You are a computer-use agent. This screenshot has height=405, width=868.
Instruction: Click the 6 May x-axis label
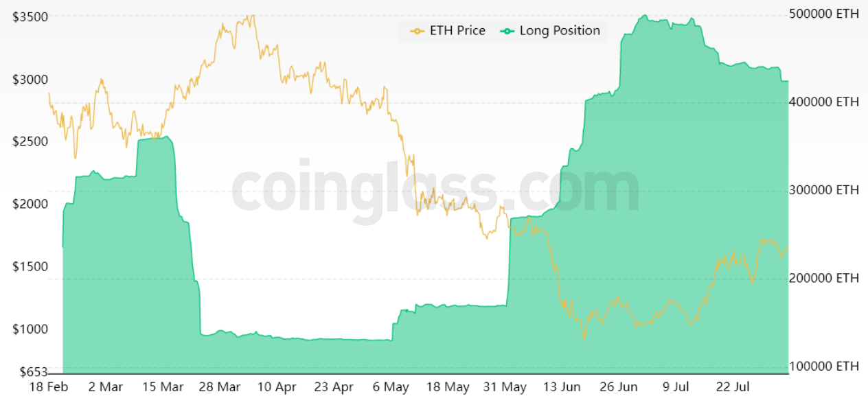coord(391,387)
